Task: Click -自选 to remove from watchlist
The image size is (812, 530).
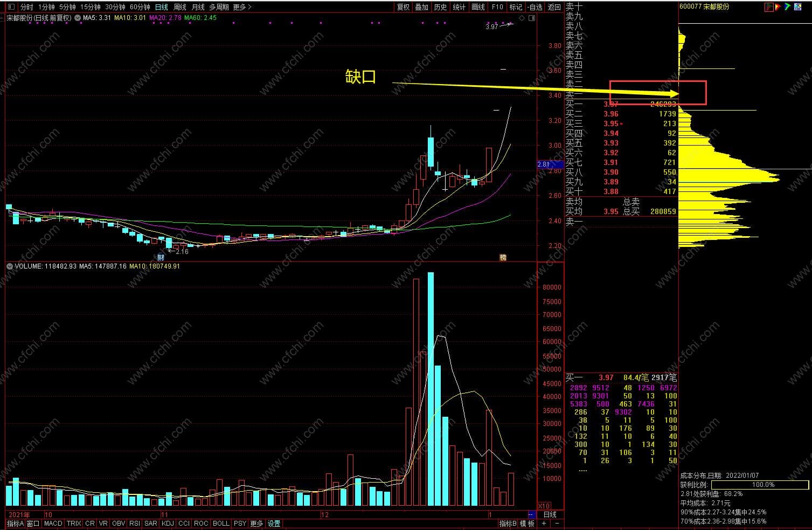Action: (x=535, y=7)
